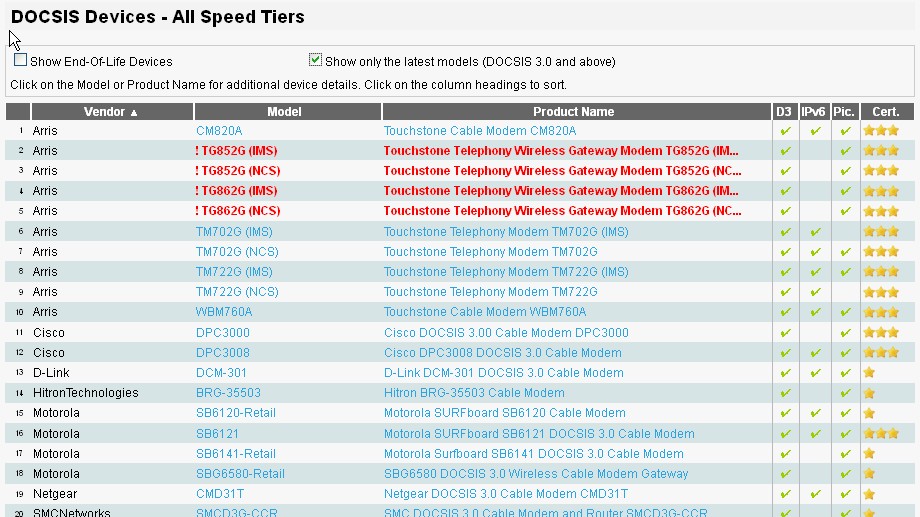Screen dimensions: 920x517
Task: Open the BRG-35503 model link
Action: (x=228, y=393)
